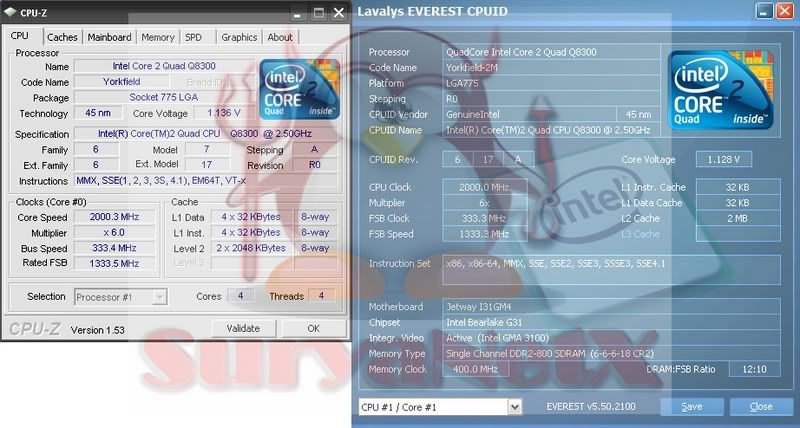This screenshot has height=428, width=800.
Task: Click the EVEREST Platform value LGA775
Action: pyautogui.click(x=551, y=83)
